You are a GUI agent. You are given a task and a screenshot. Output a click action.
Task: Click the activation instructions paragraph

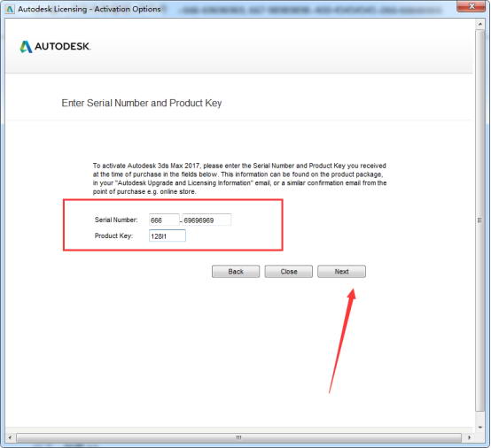tap(239, 179)
